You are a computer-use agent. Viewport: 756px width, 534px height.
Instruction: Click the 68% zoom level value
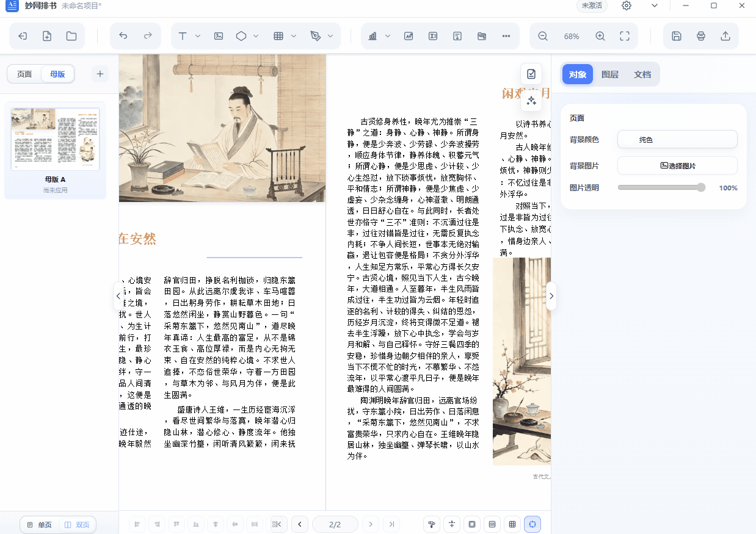point(572,37)
